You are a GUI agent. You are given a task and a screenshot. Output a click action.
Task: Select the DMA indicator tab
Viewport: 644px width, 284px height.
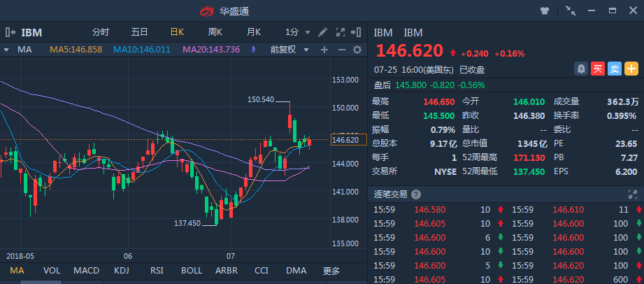click(296, 271)
